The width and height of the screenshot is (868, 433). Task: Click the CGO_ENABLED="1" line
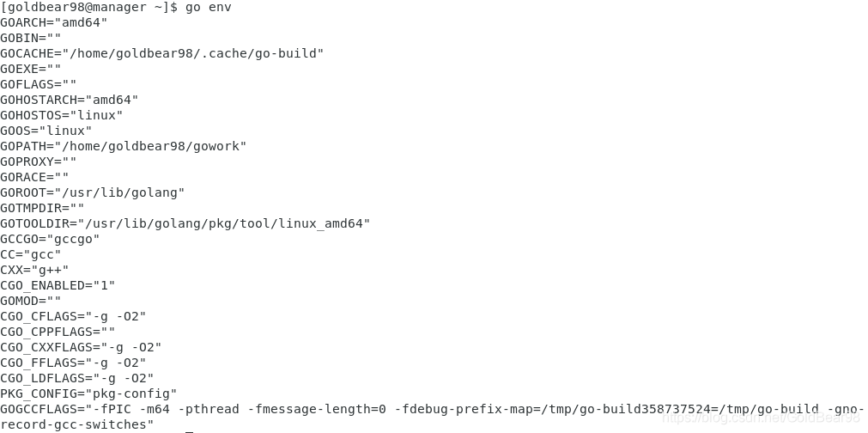[x=58, y=286]
